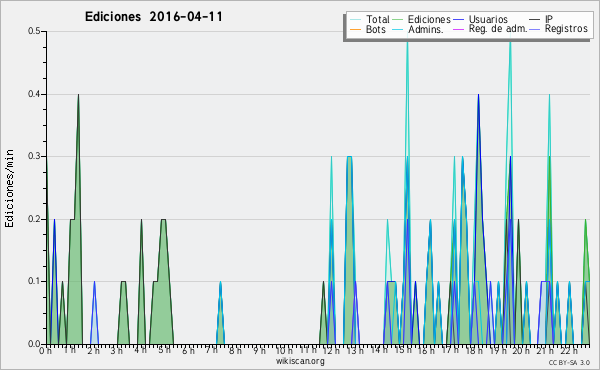Click the '10 h' x-axis label
Screen dimensions: 600x370
(x=284, y=351)
